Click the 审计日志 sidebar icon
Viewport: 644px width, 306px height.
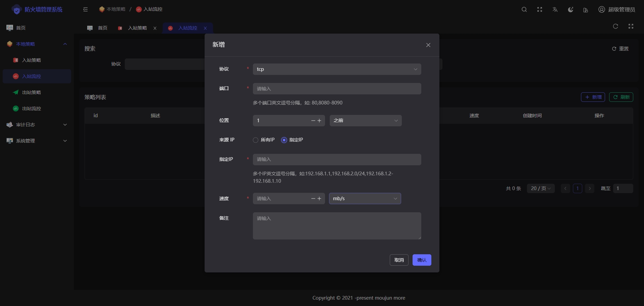(10, 125)
